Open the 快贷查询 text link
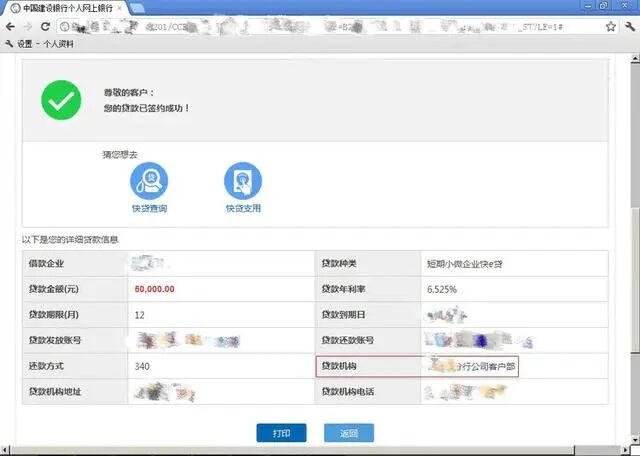 (x=149, y=209)
